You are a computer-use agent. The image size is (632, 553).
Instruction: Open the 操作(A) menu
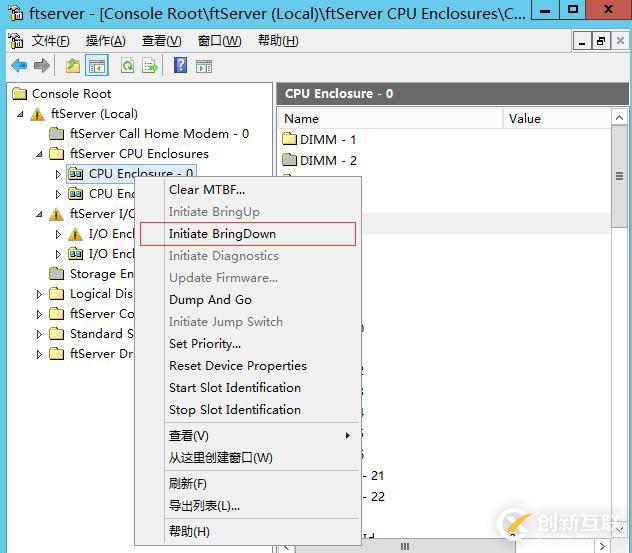(106, 41)
